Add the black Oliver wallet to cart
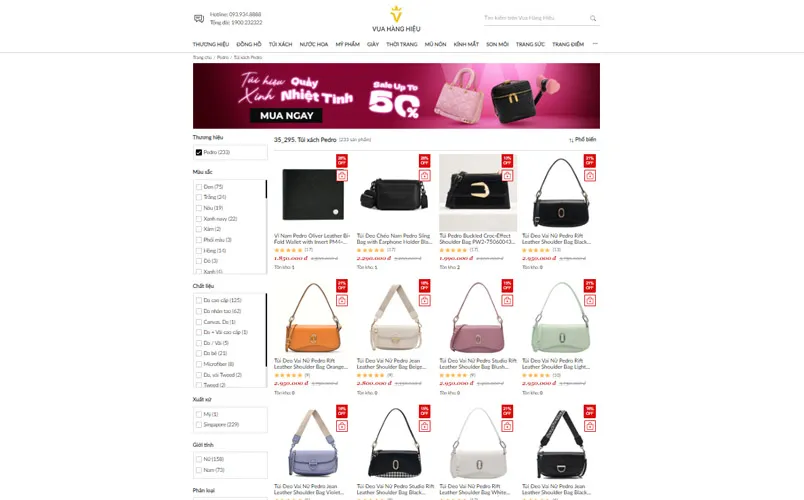Viewport: 804px width, 500px height. (x=342, y=175)
